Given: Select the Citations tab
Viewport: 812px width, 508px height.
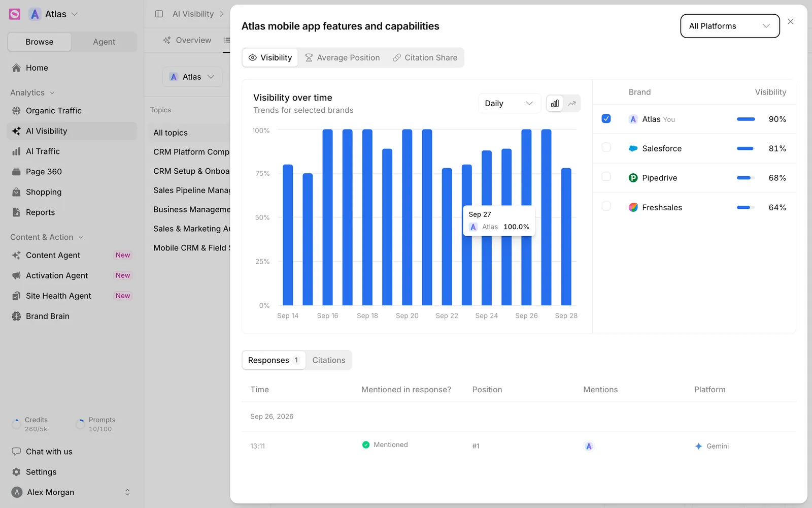Looking at the screenshot, I should [329, 360].
